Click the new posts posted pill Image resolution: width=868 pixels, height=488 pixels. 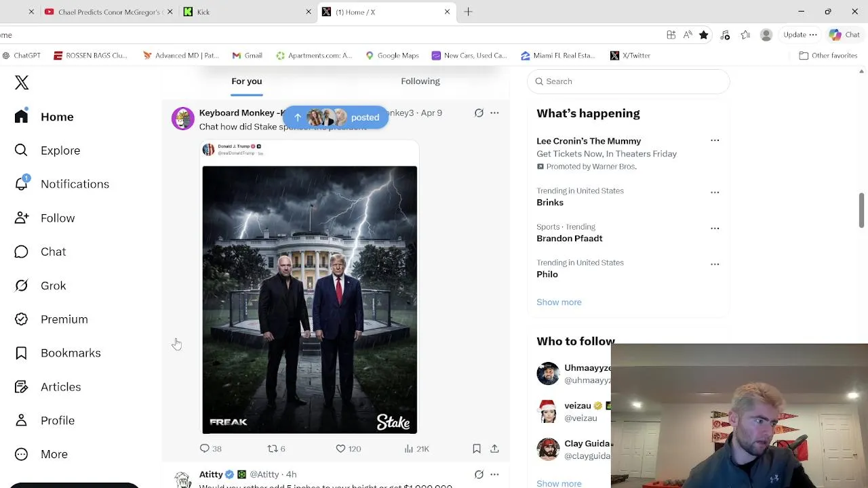pyautogui.click(x=336, y=117)
